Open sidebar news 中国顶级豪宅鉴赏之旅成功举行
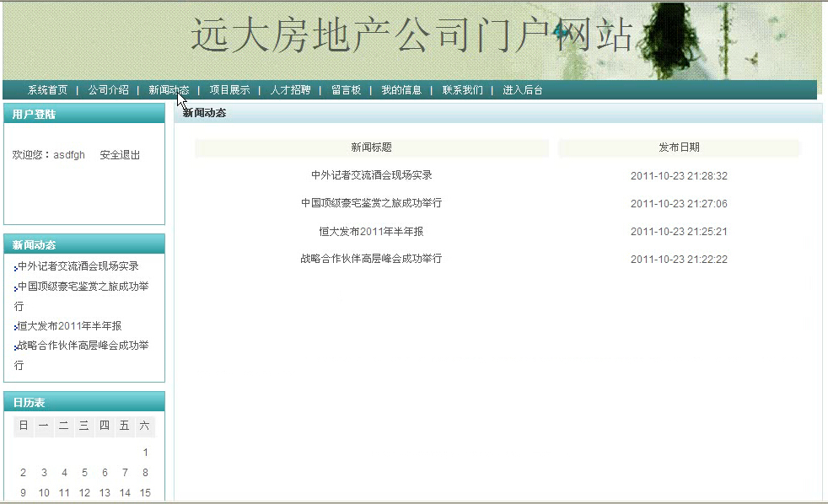 [x=81, y=296]
